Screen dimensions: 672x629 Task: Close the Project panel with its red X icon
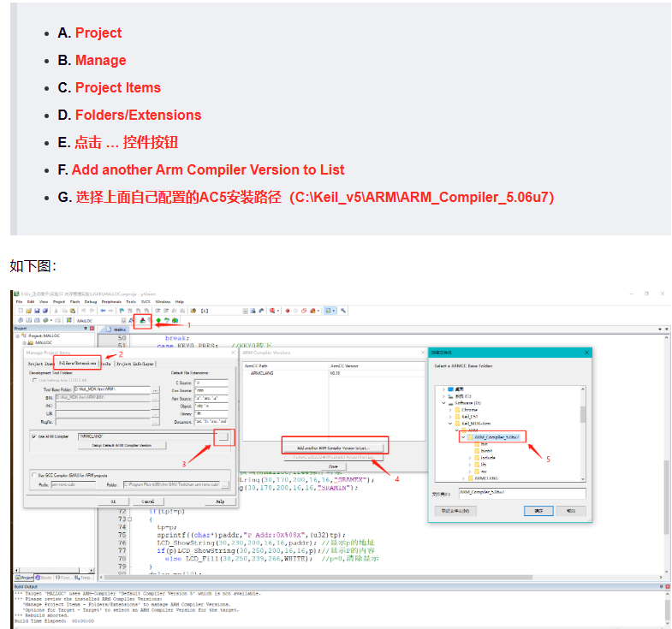(92, 329)
